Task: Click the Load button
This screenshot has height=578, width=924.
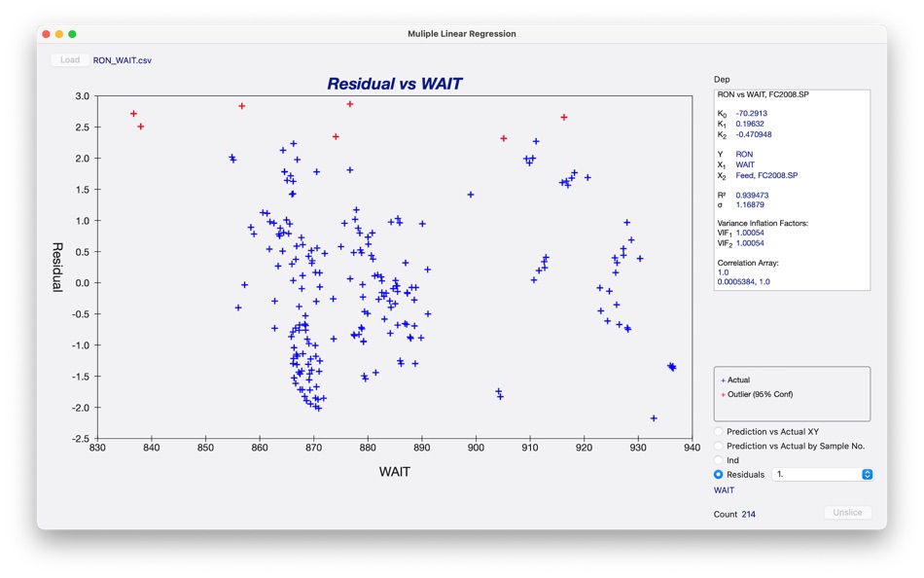Action: (69, 59)
